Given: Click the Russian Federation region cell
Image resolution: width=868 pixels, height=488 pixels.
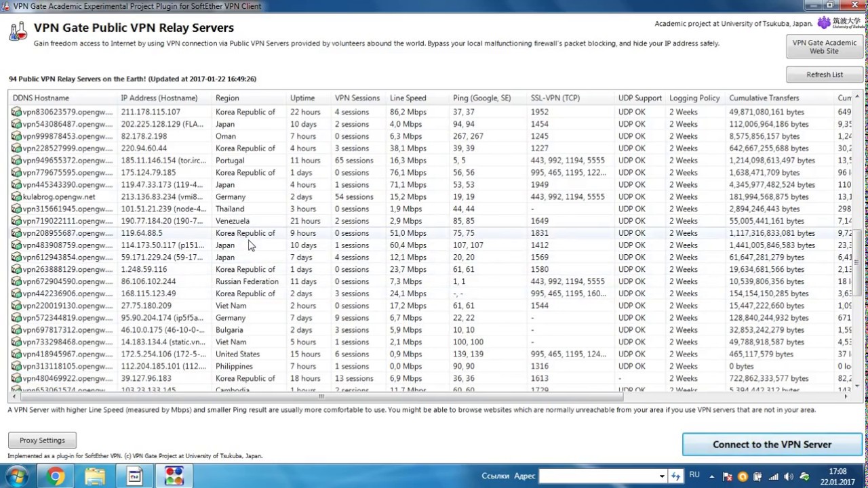Looking at the screenshot, I should pos(247,281).
